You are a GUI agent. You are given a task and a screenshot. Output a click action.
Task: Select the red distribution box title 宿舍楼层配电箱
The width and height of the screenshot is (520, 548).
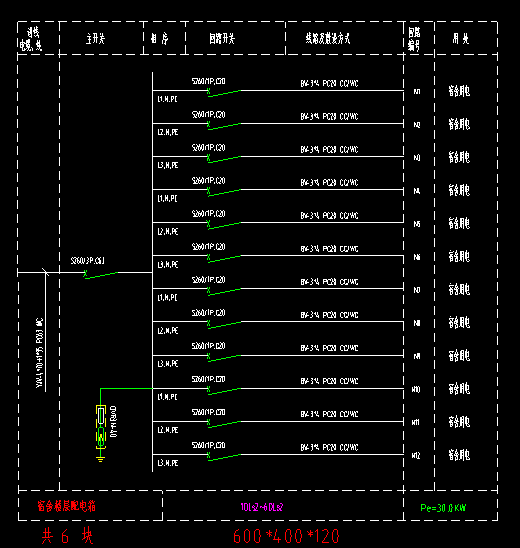66,506
